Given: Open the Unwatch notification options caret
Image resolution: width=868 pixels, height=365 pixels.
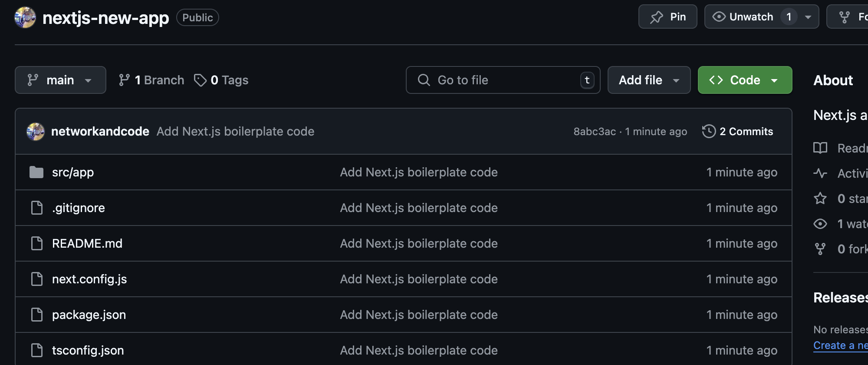Looking at the screenshot, I should coord(808,17).
